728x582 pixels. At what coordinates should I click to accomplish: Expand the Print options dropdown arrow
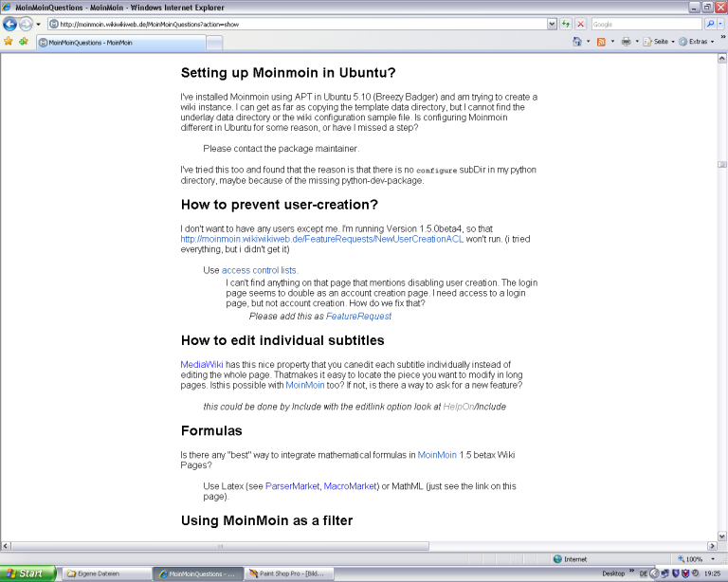[x=637, y=42]
